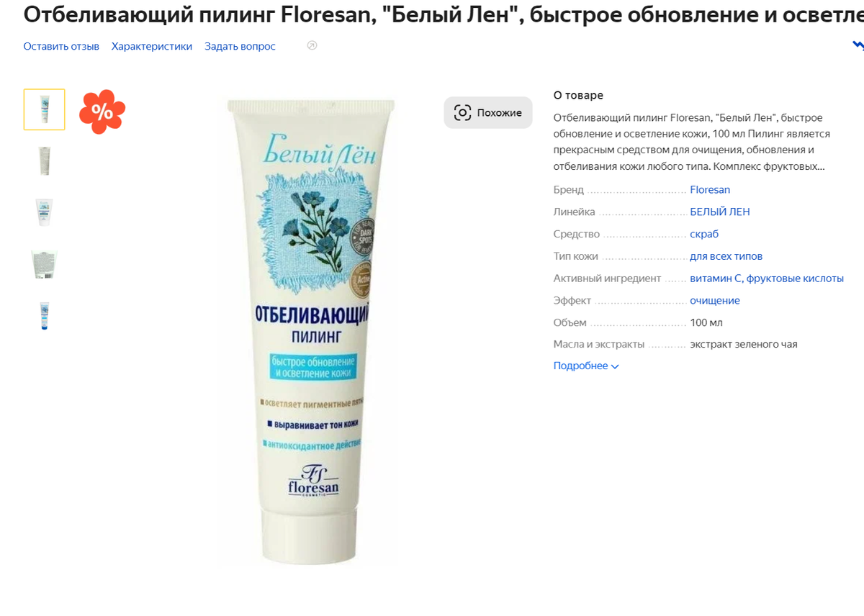864x616 pixels.
Task: Open the Floresan brand link
Action: [x=710, y=190]
